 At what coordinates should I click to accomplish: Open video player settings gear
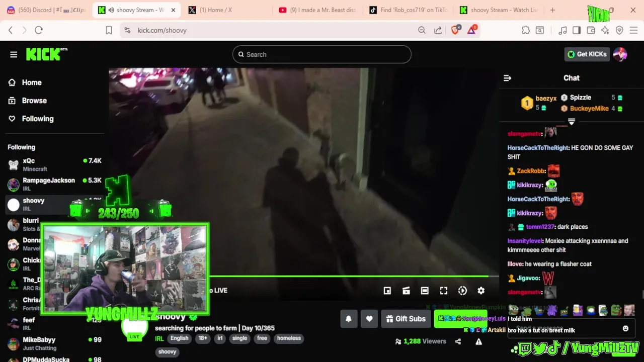pos(481,291)
